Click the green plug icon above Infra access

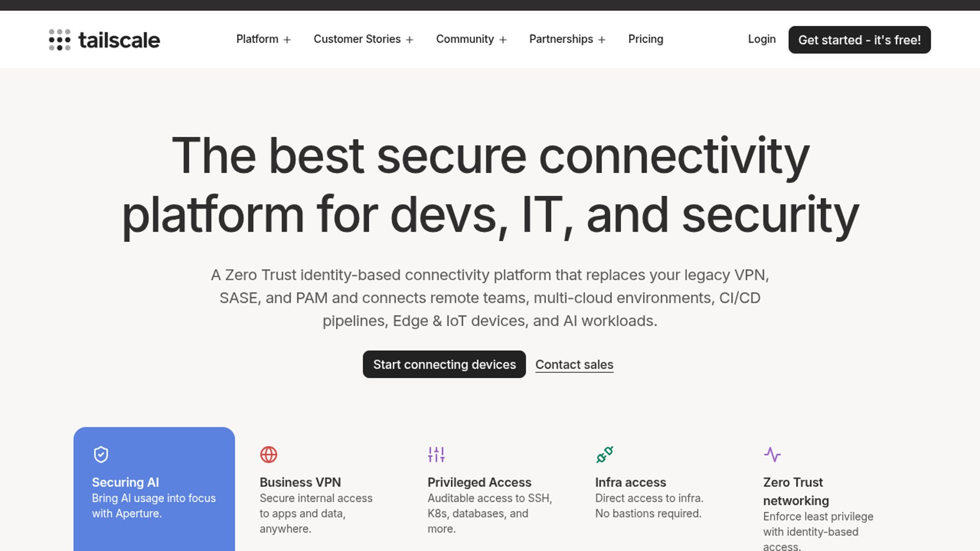604,454
